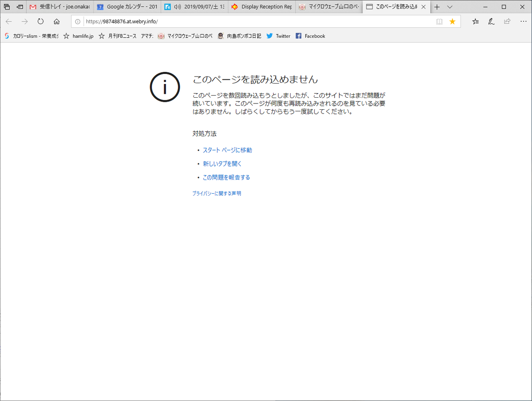Reload the page with the refresh icon

pos(40,21)
